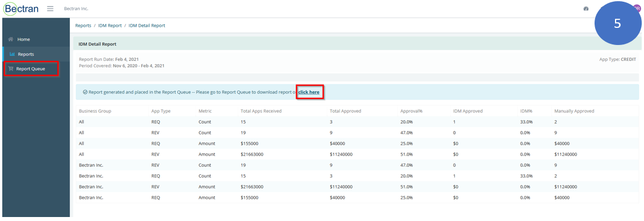Click the 'Business Group' column header
The width and height of the screenshot is (644, 221).
click(95, 111)
